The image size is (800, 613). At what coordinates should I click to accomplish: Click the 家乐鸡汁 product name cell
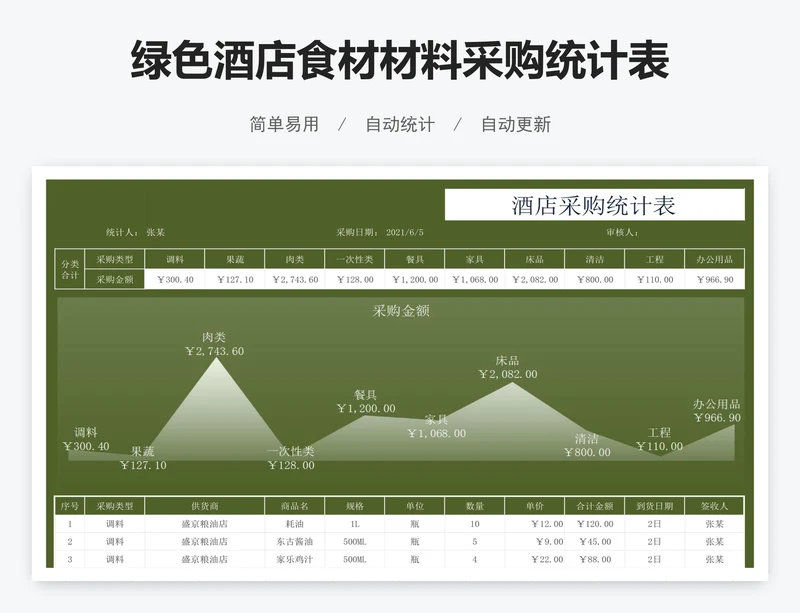coord(295,559)
